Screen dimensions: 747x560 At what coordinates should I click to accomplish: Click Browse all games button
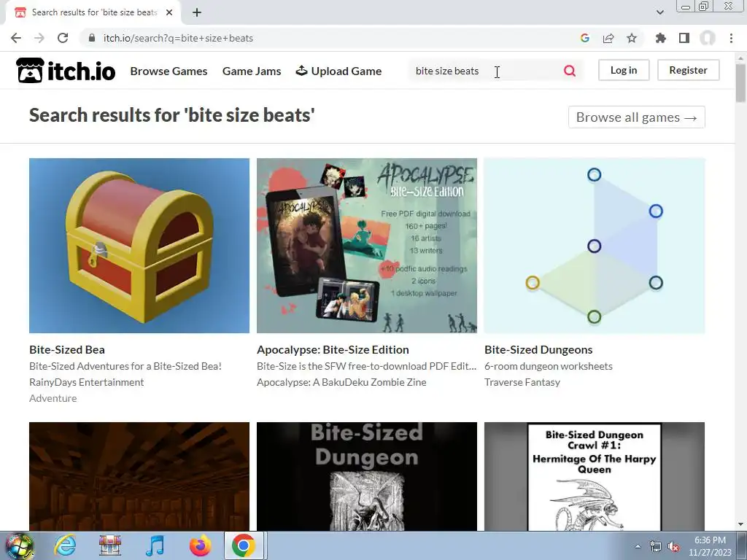pyautogui.click(x=636, y=117)
